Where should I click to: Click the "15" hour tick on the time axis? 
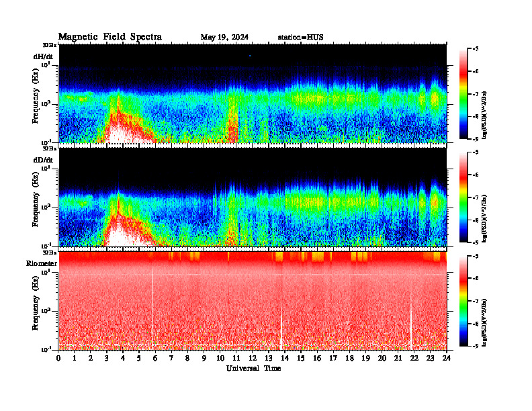pos(301,358)
